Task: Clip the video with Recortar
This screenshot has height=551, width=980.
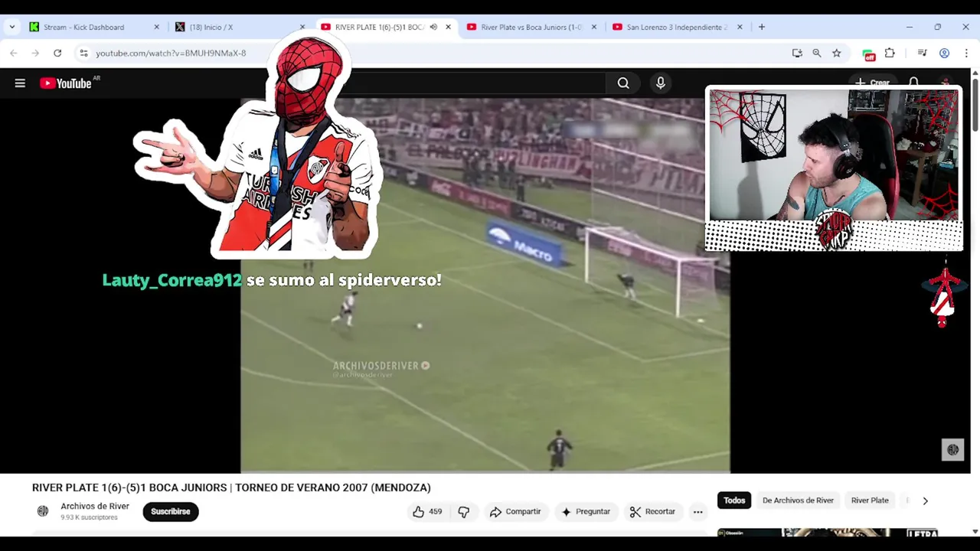Action: [652, 512]
